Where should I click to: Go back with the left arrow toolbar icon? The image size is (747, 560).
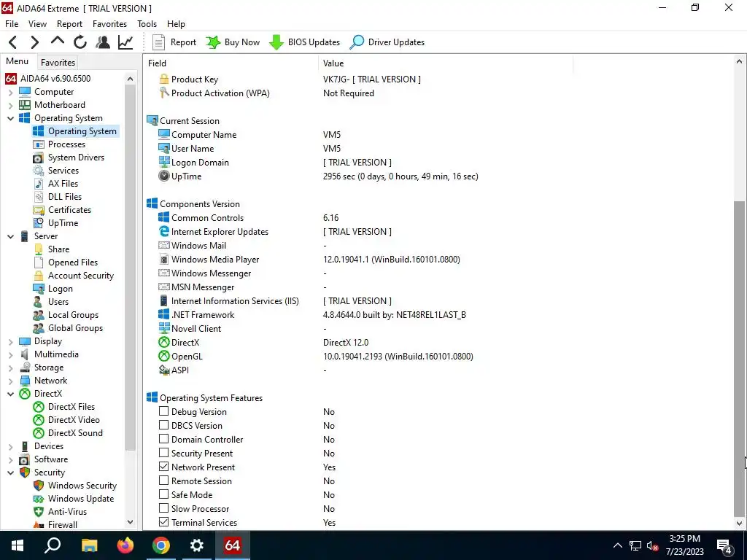pos(13,42)
